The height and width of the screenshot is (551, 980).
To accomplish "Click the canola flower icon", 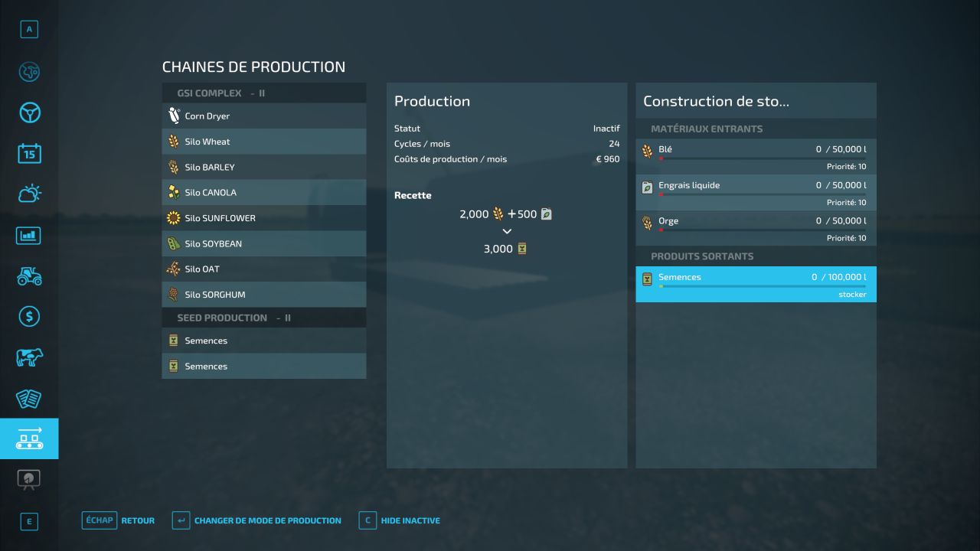I will tap(173, 193).
